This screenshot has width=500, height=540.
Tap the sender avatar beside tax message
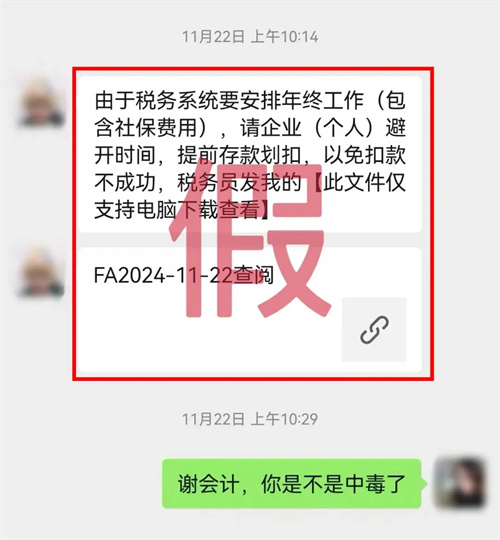[x=42, y=102]
